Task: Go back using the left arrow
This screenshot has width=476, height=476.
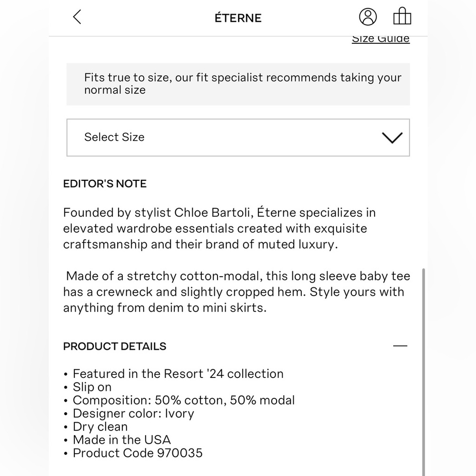Action: pos(77,17)
